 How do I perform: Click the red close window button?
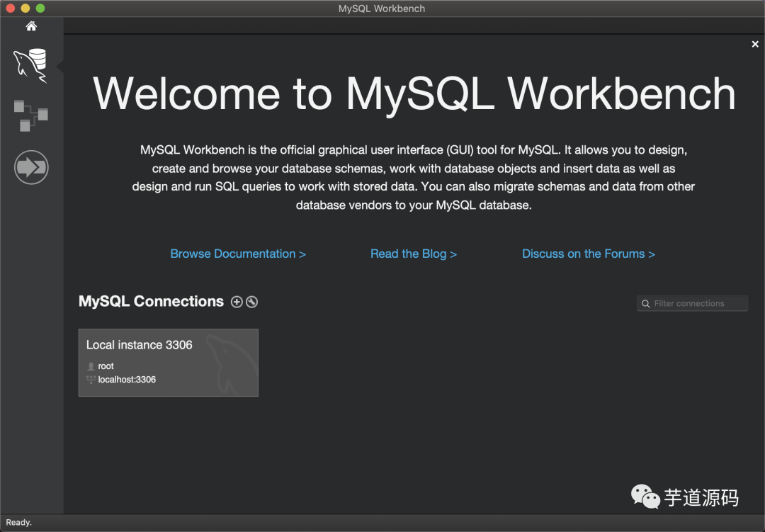(x=10, y=9)
